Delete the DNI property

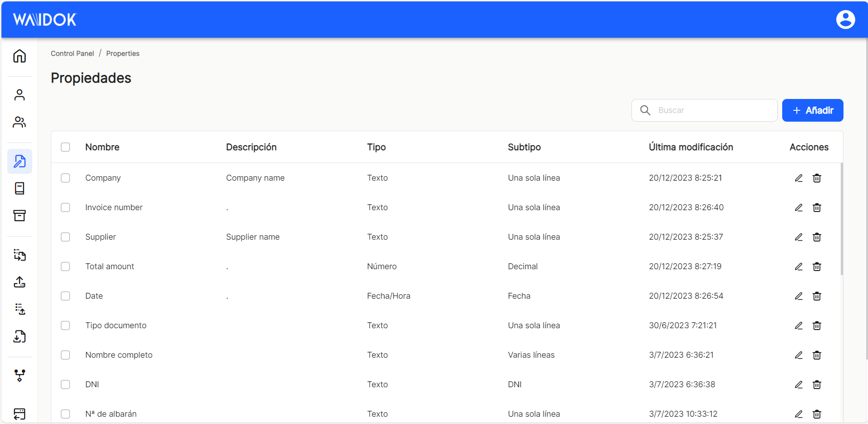pos(817,385)
